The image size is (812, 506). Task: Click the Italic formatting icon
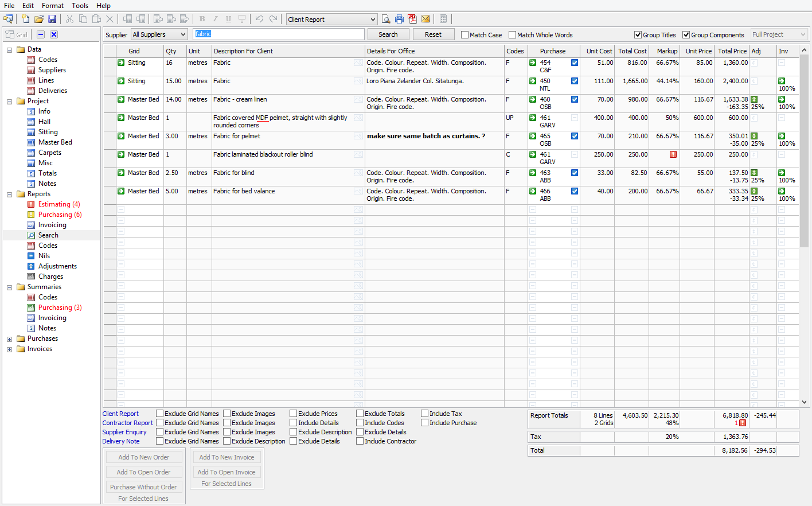point(215,19)
